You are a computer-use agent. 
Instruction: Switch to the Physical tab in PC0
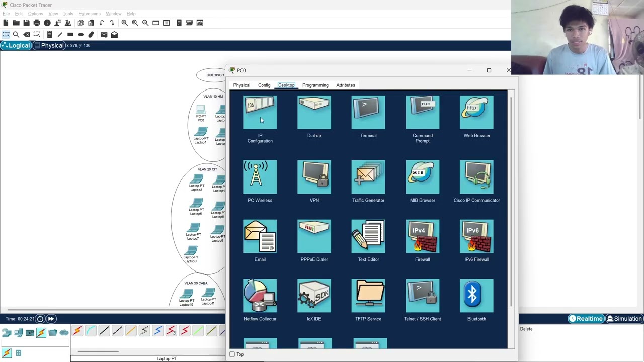click(242, 85)
